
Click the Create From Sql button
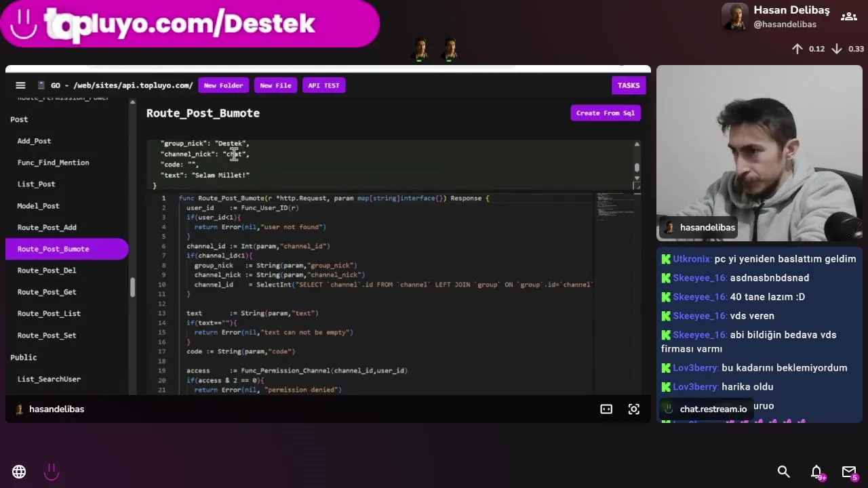coord(606,113)
